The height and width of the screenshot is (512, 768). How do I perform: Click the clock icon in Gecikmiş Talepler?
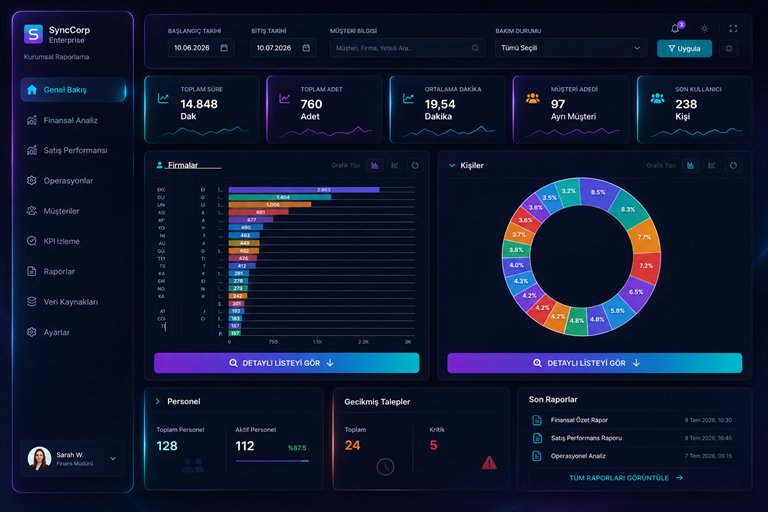coord(385,466)
